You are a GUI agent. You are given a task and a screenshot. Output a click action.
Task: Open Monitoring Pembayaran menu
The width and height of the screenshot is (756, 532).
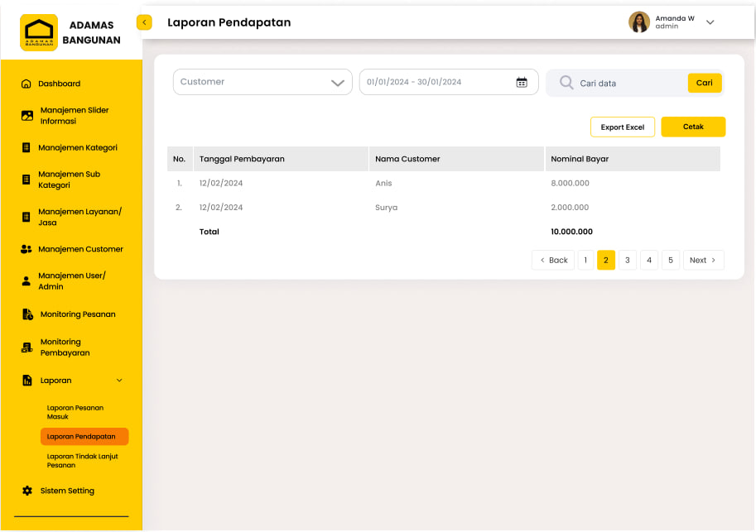pos(65,347)
